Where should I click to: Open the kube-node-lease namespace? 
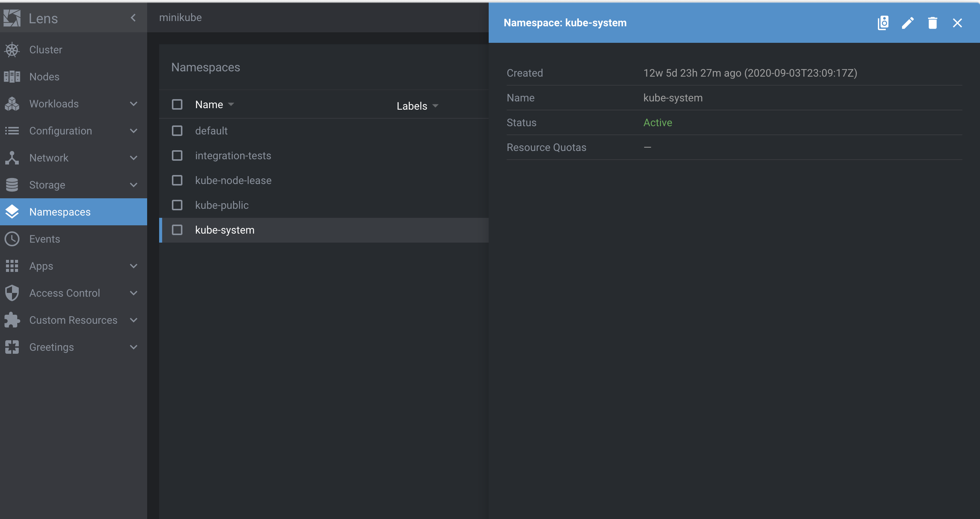[x=233, y=181]
